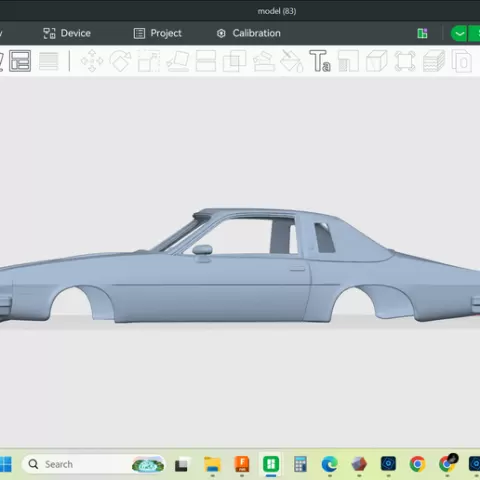This screenshot has height=480, width=480.
Task: Click the search highlights image in search box
Action: [x=148, y=465]
